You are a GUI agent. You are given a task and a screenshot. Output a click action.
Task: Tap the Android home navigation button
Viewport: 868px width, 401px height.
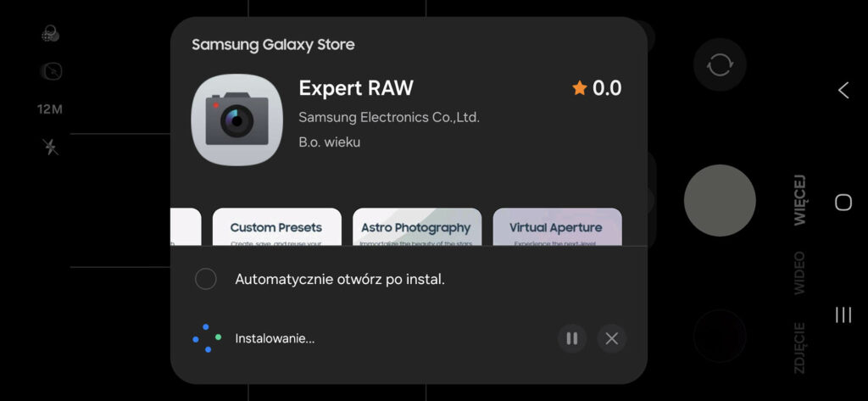[x=843, y=203]
